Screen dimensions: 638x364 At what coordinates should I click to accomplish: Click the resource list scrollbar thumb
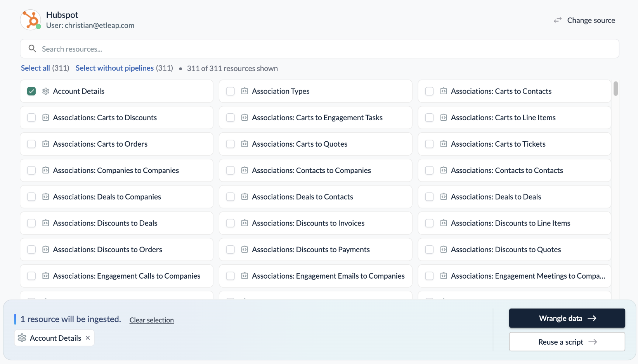point(616,88)
